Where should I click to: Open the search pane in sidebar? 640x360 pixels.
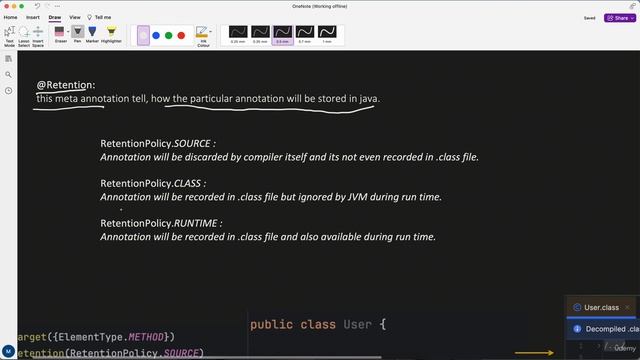click(9, 75)
